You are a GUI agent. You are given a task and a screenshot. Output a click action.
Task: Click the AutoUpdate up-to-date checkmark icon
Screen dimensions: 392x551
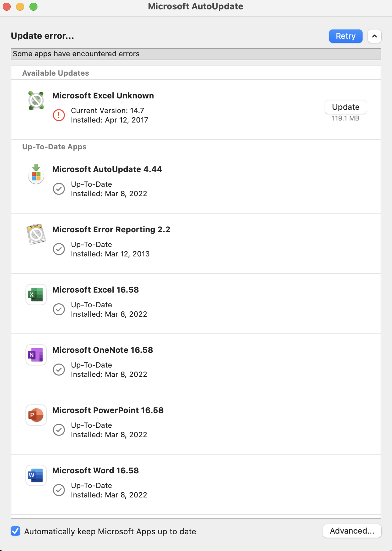tap(59, 189)
